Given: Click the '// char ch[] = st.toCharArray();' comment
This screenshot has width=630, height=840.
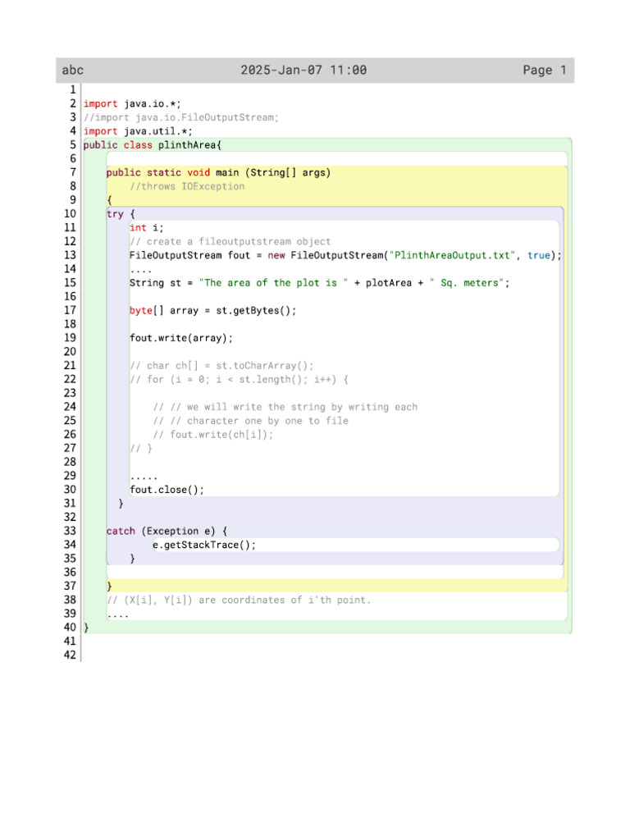Looking at the screenshot, I should click(221, 365).
